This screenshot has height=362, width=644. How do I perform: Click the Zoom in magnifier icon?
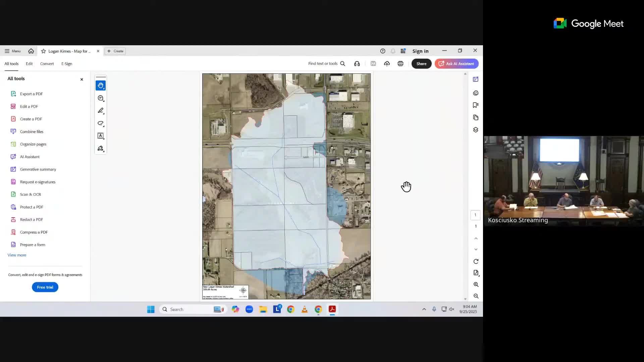click(x=476, y=285)
